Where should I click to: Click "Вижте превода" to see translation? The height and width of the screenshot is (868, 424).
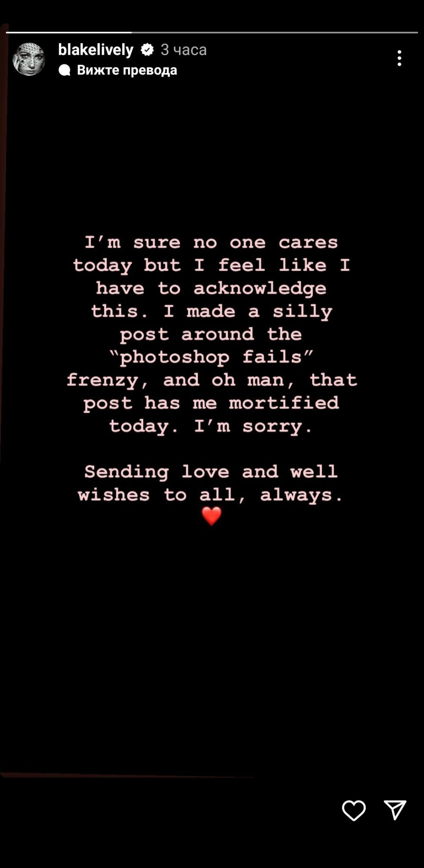[x=127, y=70]
